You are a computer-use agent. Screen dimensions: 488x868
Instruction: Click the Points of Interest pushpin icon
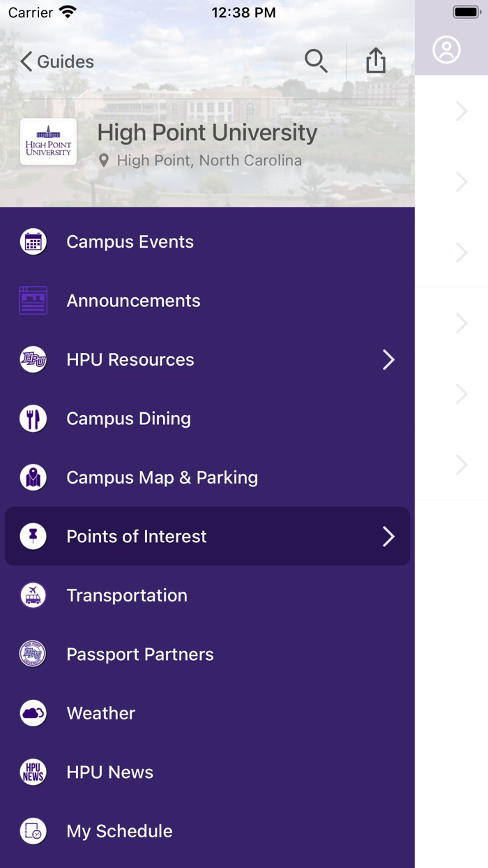coord(33,536)
